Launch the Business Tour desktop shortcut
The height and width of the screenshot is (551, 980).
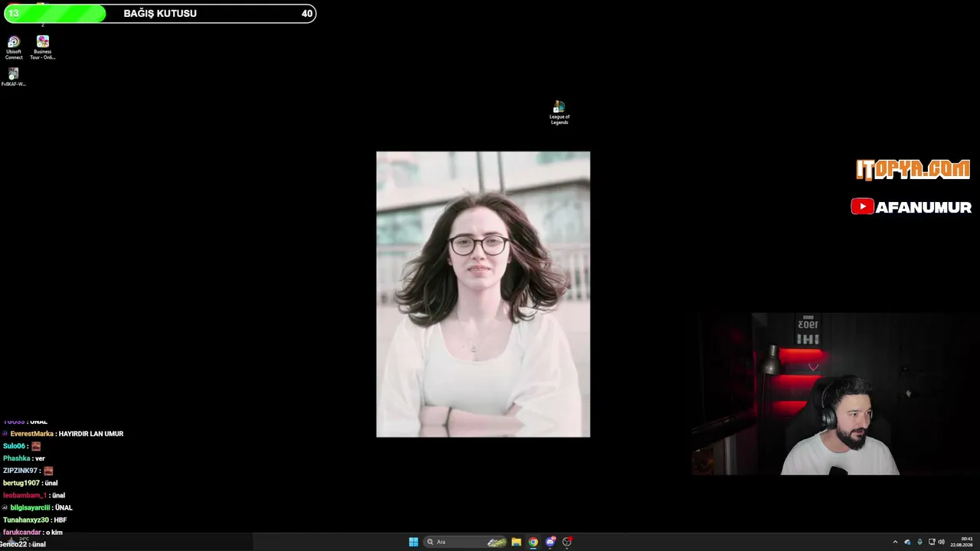pos(43,47)
